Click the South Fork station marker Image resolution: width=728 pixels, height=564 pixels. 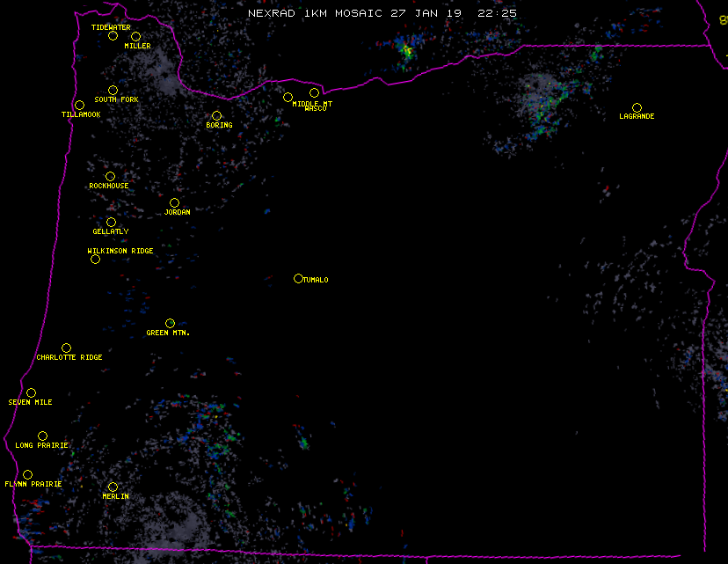(x=113, y=90)
